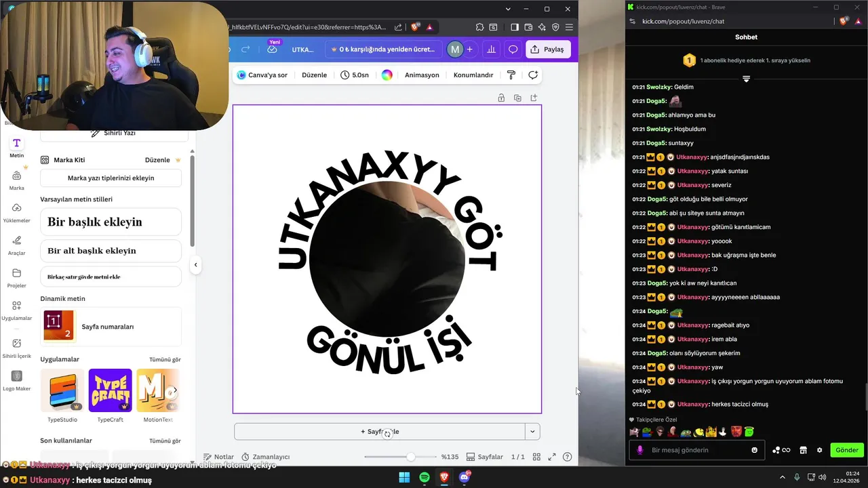
Task: Open the Araçlar tools panel
Action: [x=16, y=245]
